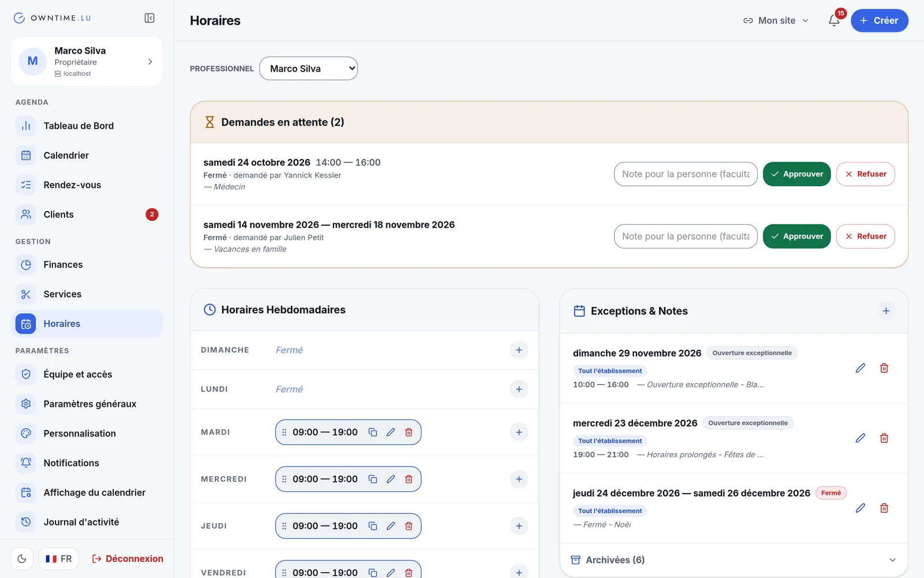Click the Créer button
This screenshot has height=578, width=924.
[x=879, y=20]
